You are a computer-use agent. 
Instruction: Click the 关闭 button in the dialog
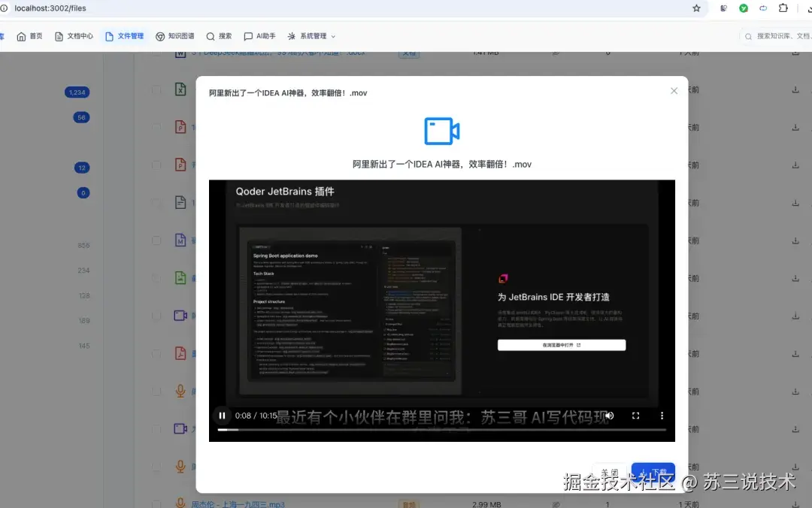tap(610, 472)
